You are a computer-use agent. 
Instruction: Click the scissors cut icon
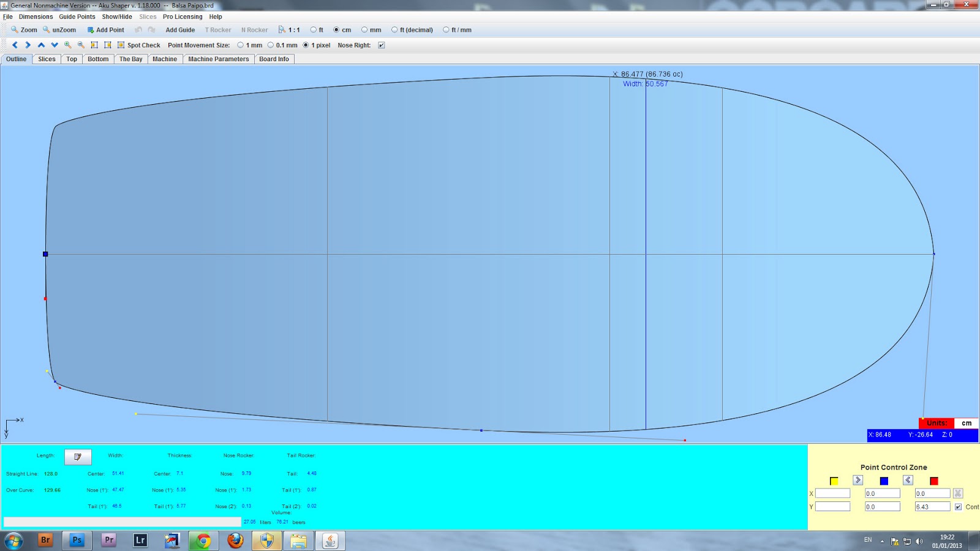pyautogui.click(x=958, y=493)
